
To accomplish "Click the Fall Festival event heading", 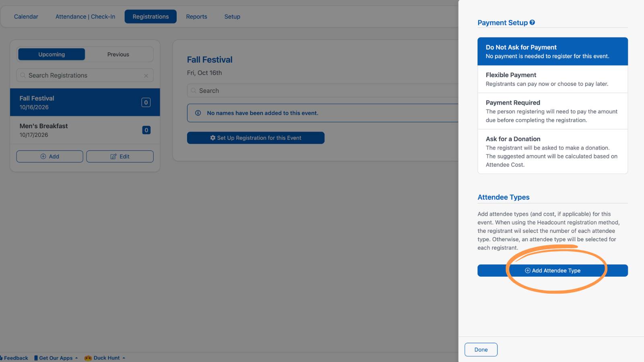I will tap(210, 60).
